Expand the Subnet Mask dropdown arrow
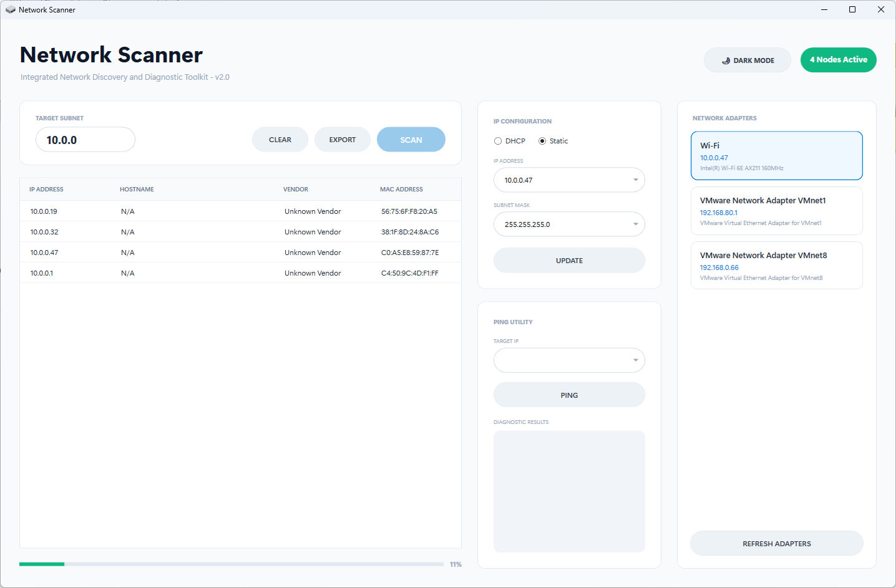Image resolution: width=896 pixels, height=588 pixels. pos(635,224)
